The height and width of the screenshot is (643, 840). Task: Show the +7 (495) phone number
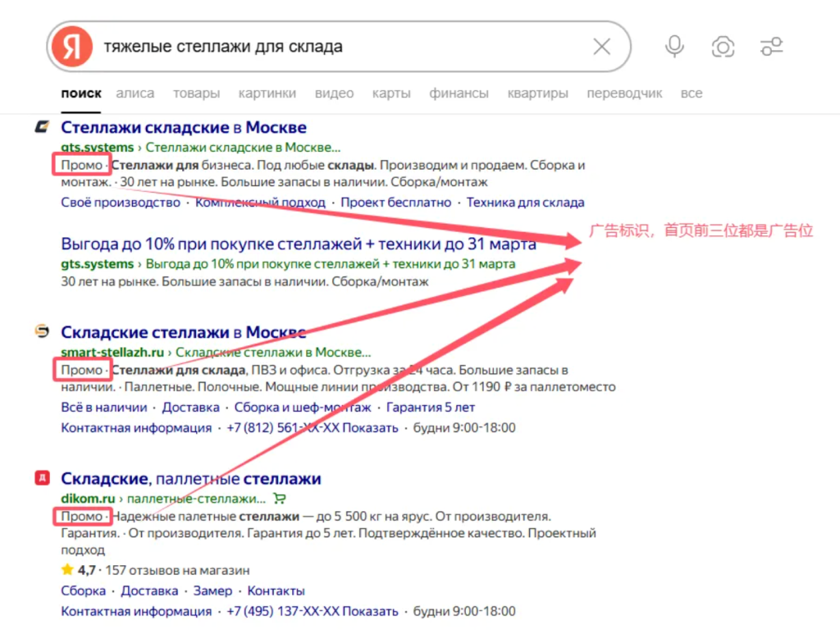(x=372, y=612)
